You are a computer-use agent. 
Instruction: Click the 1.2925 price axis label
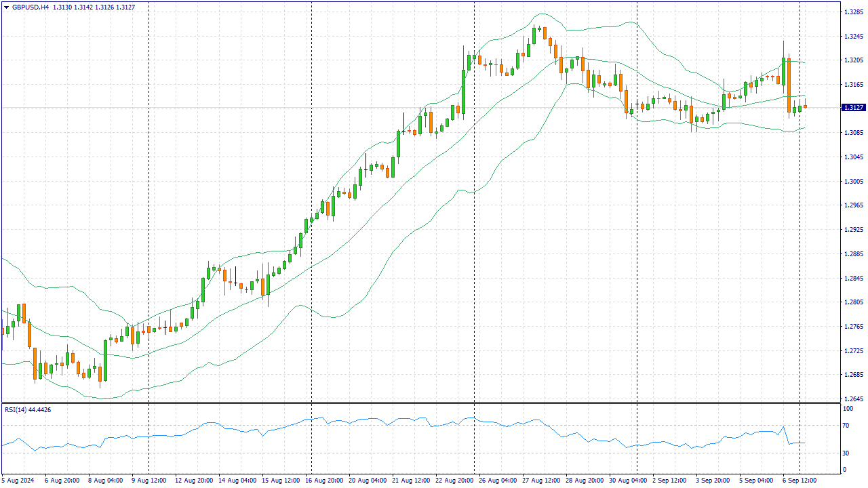(x=853, y=230)
